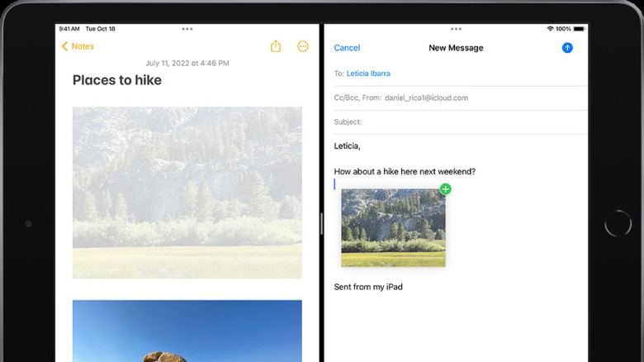Tap the Notes back chevron
This screenshot has height=362, width=644.
[x=64, y=46]
